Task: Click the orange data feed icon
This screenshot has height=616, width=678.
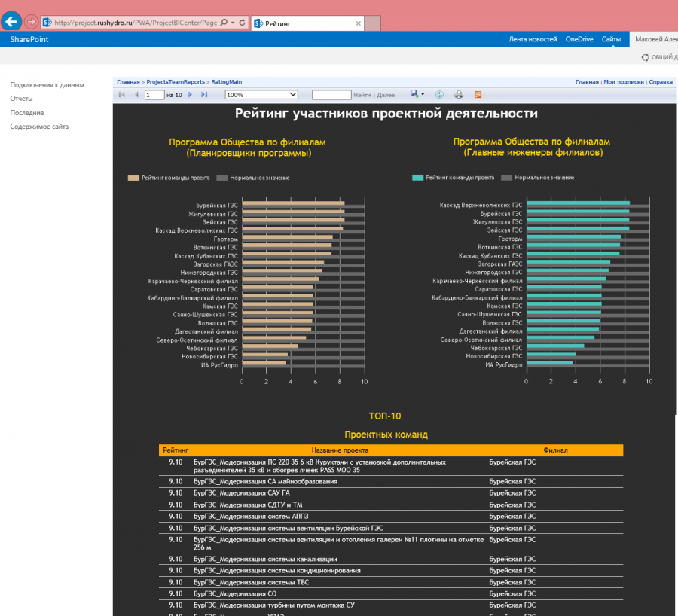Action: pyautogui.click(x=478, y=94)
